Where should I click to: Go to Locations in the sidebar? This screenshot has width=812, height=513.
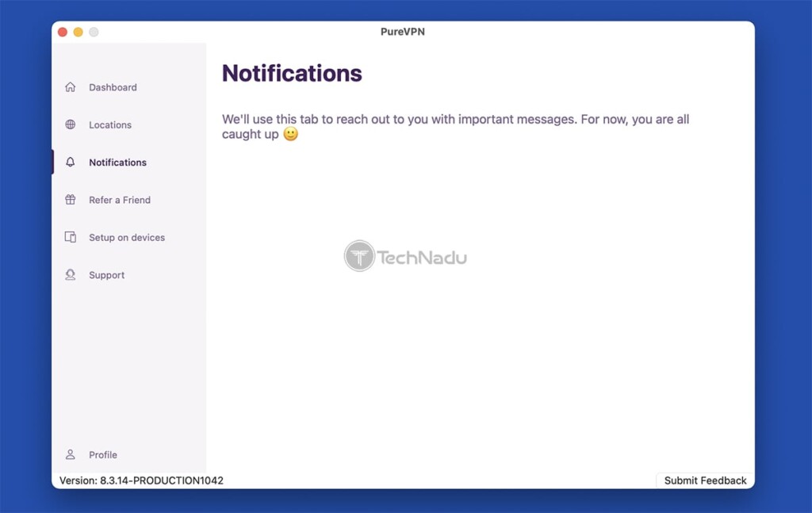110,124
